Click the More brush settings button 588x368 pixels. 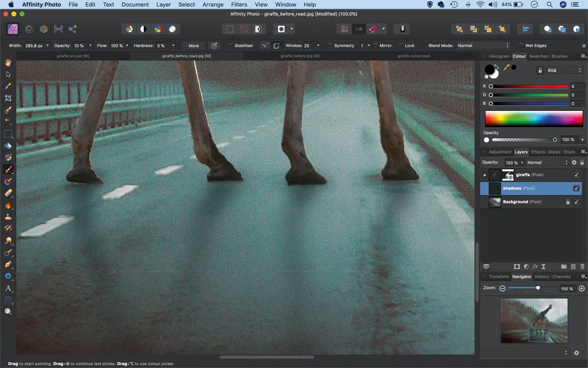(x=193, y=45)
